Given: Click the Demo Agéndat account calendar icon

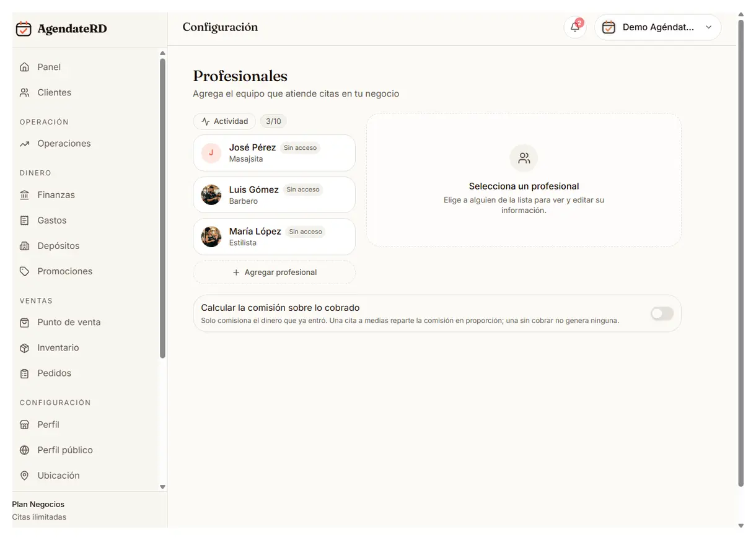Looking at the screenshot, I should click(609, 27).
